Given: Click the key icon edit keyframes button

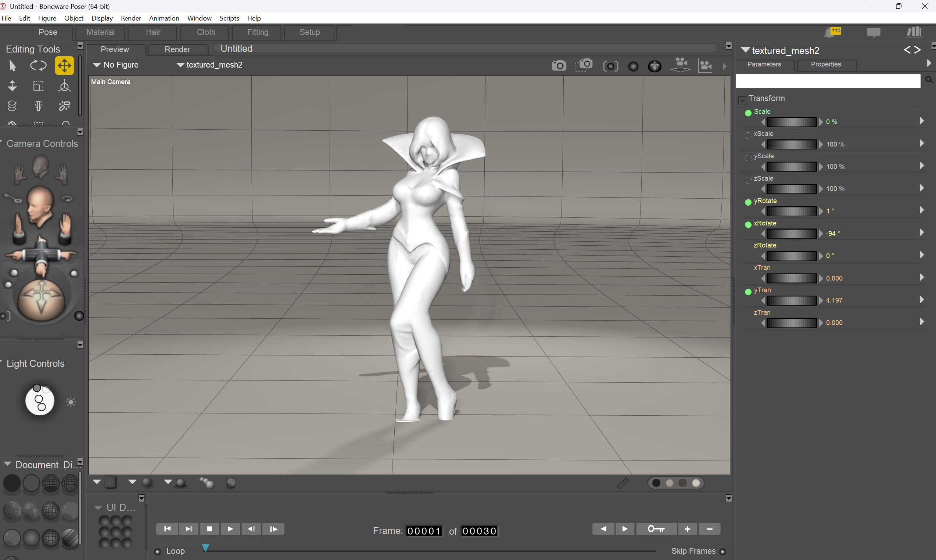Looking at the screenshot, I should click(x=656, y=529).
